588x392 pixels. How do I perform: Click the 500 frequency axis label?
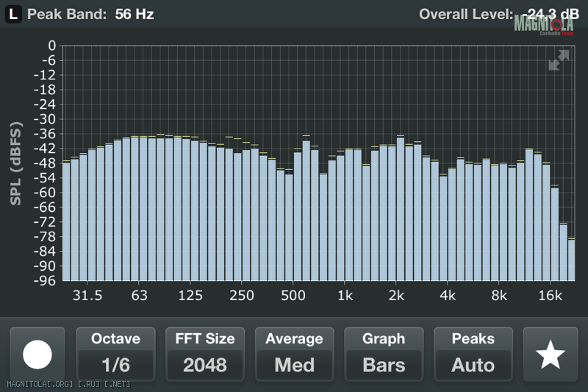[293, 296]
